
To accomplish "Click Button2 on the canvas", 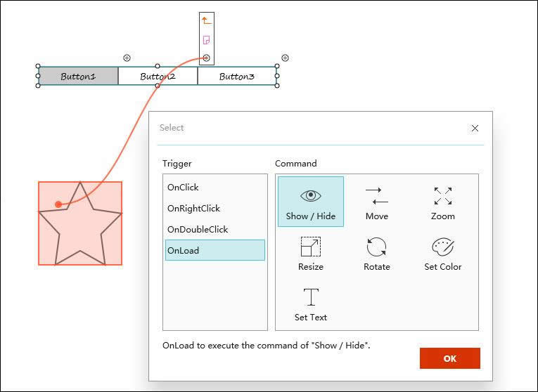I will point(158,76).
